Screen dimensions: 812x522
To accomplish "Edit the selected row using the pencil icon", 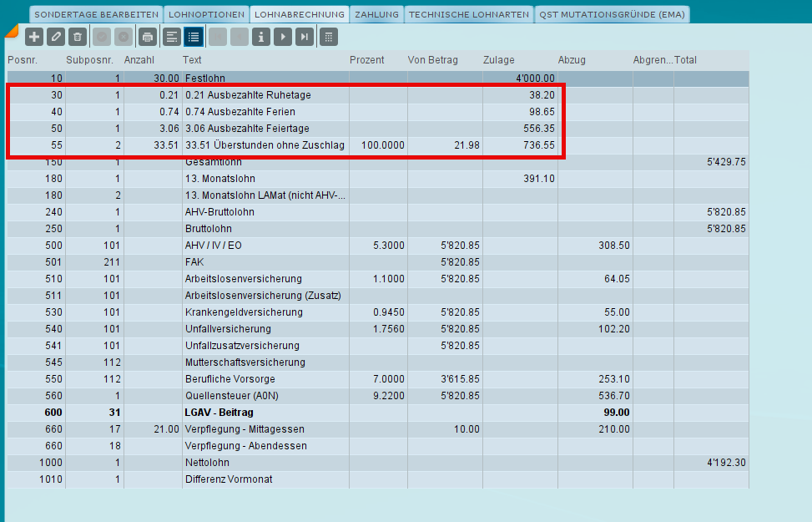I will pos(56,37).
